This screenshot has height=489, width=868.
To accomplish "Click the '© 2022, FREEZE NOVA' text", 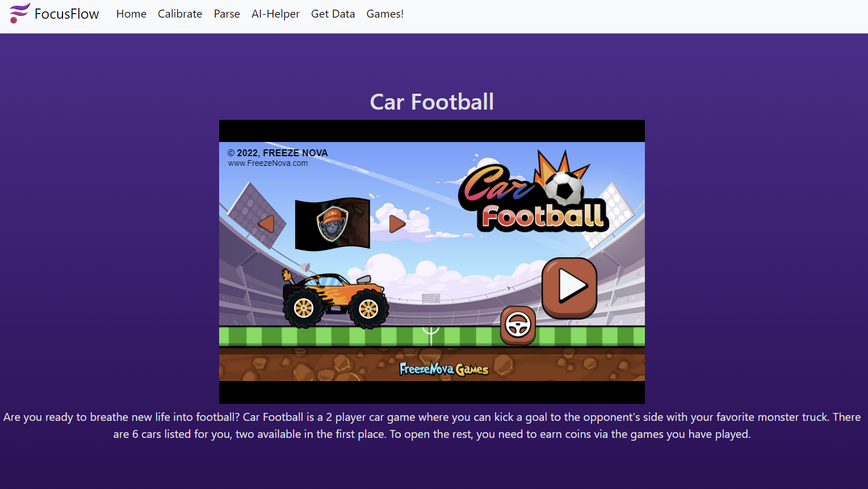I will [x=278, y=153].
